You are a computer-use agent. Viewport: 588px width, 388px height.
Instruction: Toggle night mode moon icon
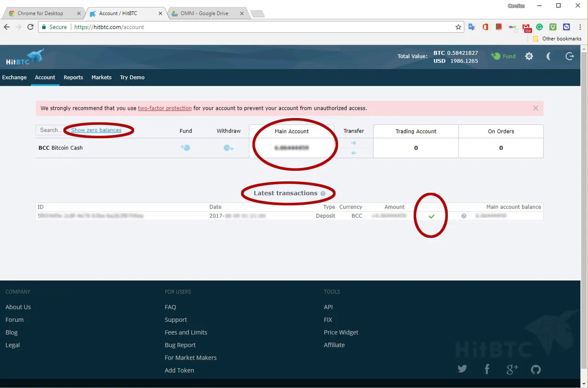[549, 56]
